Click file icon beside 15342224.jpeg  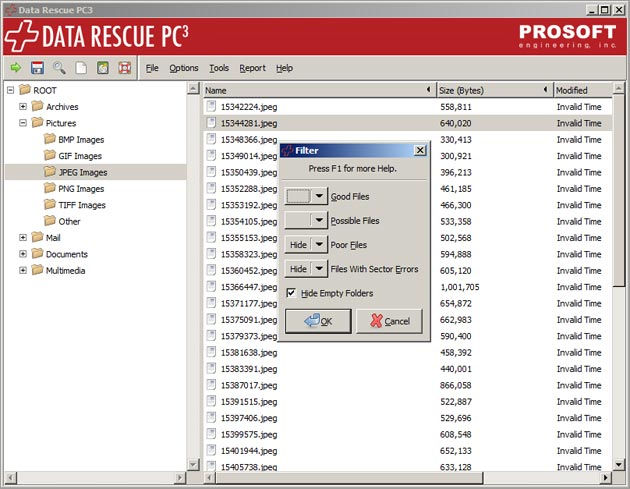point(211,106)
